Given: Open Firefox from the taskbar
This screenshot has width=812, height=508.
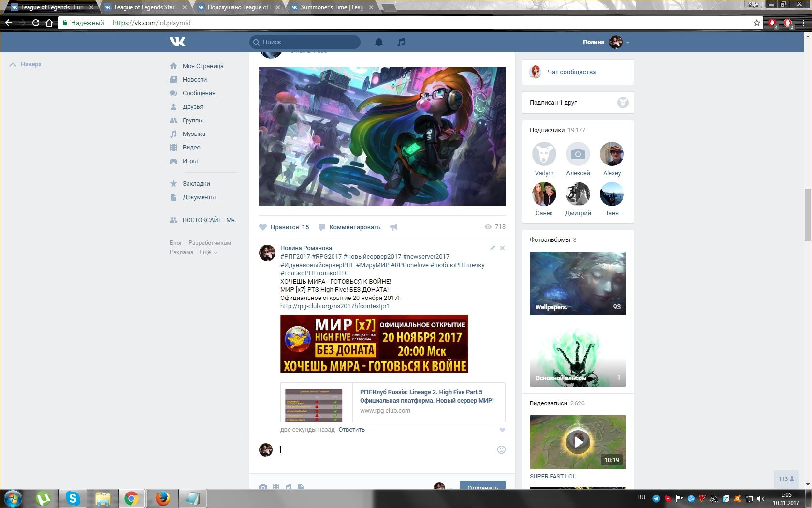Looking at the screenshot, I should coord(162,498).
